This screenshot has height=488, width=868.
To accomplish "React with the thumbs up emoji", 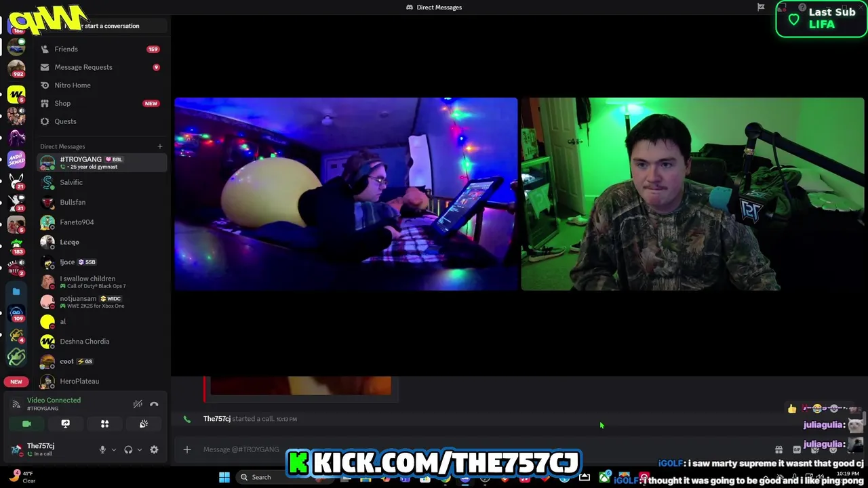I will click(x=791, y=409).
